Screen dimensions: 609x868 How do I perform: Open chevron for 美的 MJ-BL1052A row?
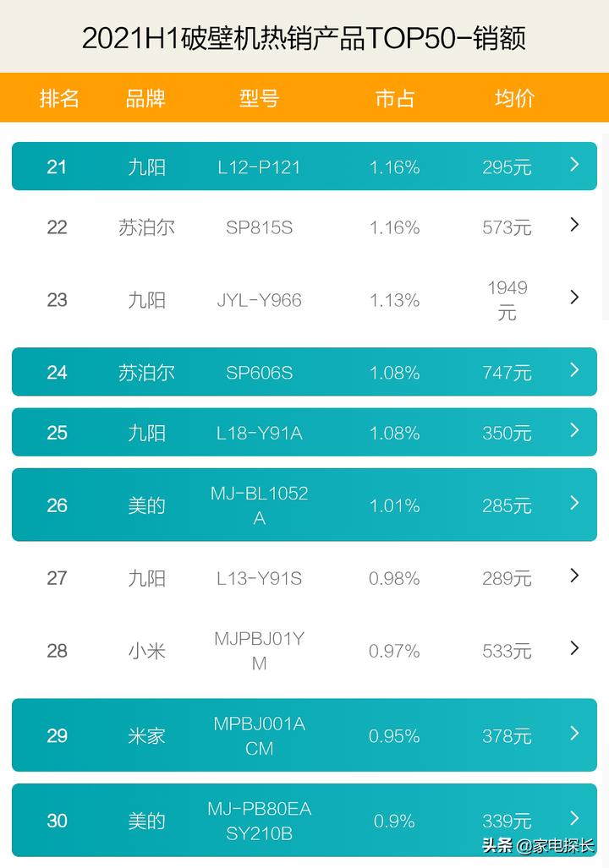(574, 504)
